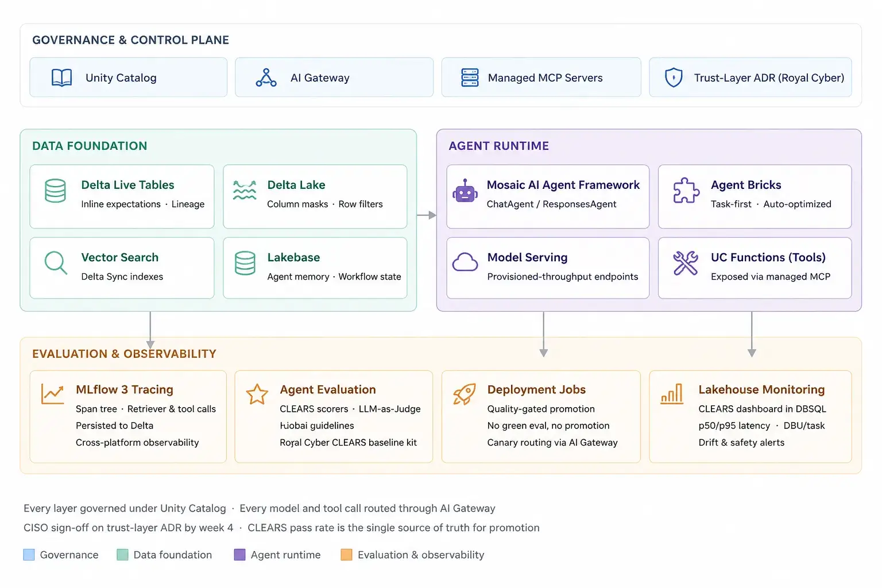Click the DATA FOUNDATION section title

[x=90, y=146]
